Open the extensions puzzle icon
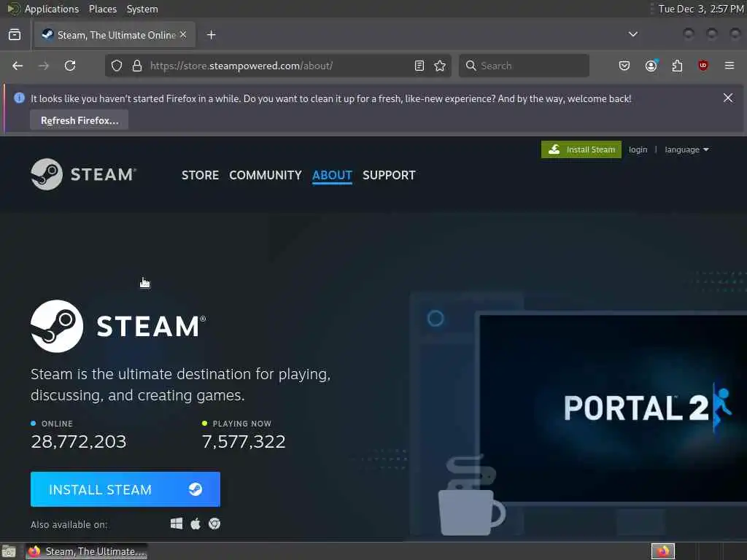Viewport: 747px width, 560px height. click(677, 66)
